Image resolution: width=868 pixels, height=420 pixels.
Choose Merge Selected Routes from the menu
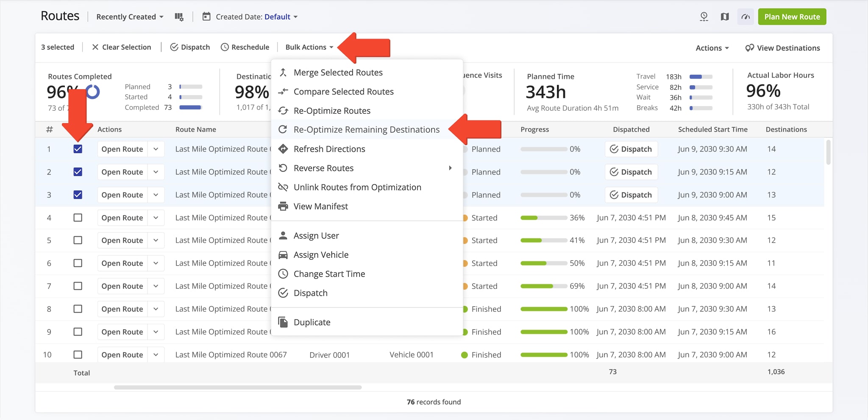367,73
